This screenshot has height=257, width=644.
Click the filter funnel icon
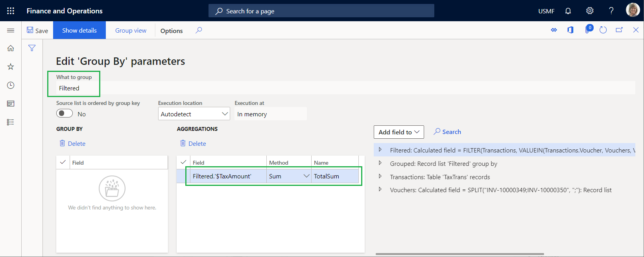[32, 48]
